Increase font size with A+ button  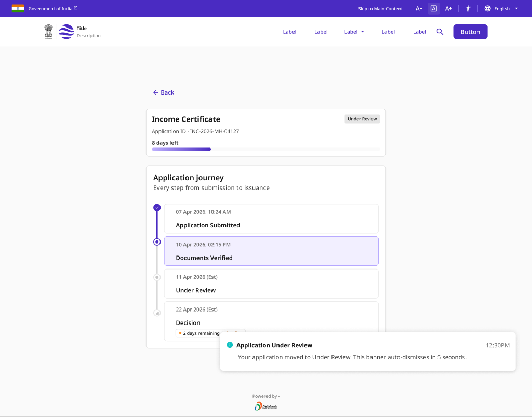tap(448, 8)
